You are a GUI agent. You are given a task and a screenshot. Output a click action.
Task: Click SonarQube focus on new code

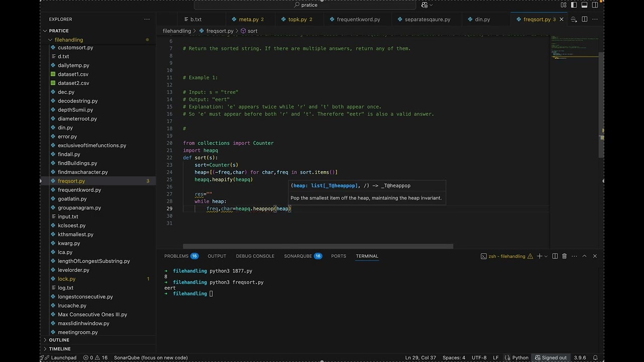150,357
